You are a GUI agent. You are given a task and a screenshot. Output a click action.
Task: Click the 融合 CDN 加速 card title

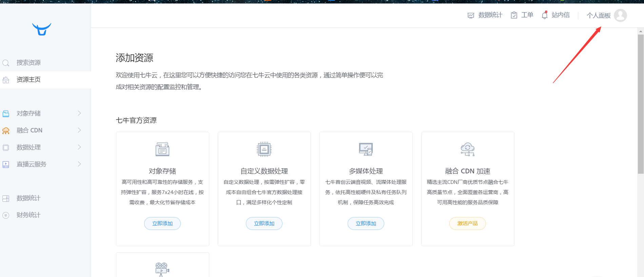click(468, 171)
